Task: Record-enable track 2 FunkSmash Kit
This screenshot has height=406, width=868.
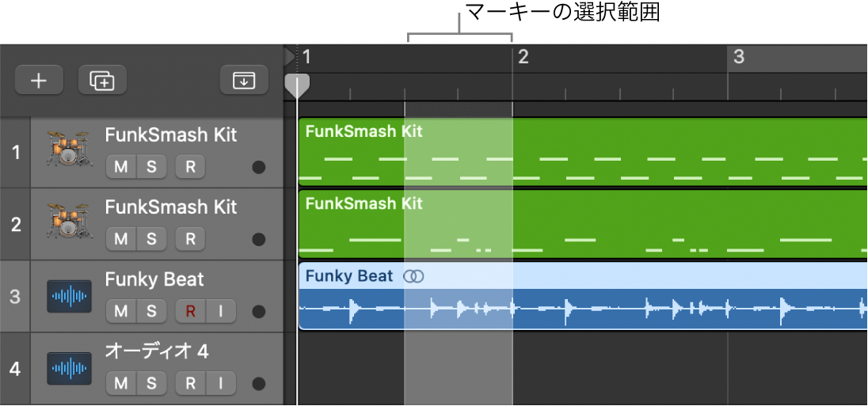Action: tap(190, 239)
